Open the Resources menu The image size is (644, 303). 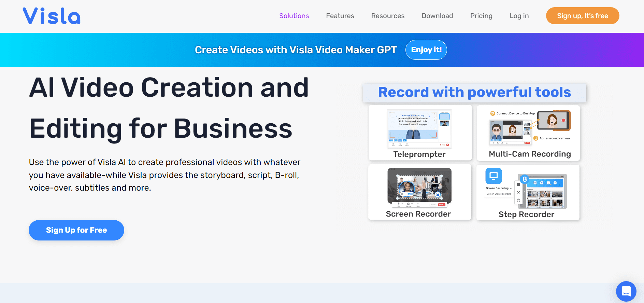[x=388, y=16]
